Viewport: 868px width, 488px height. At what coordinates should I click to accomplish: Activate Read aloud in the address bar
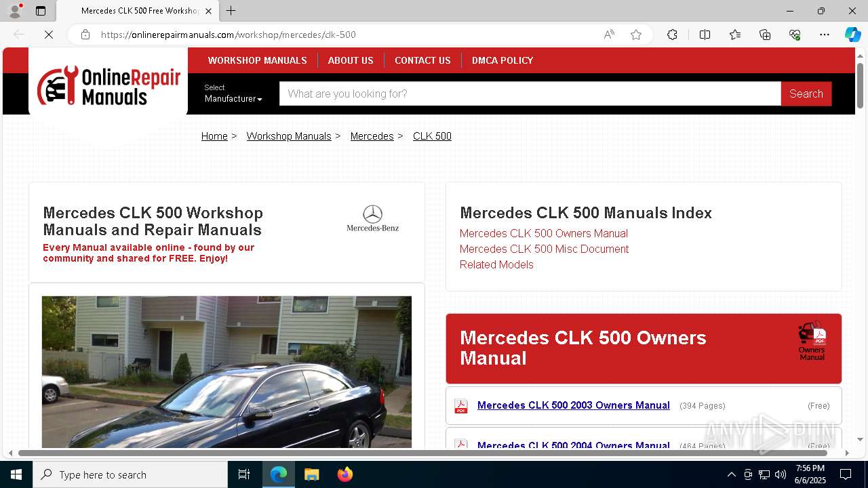[609, 35]
